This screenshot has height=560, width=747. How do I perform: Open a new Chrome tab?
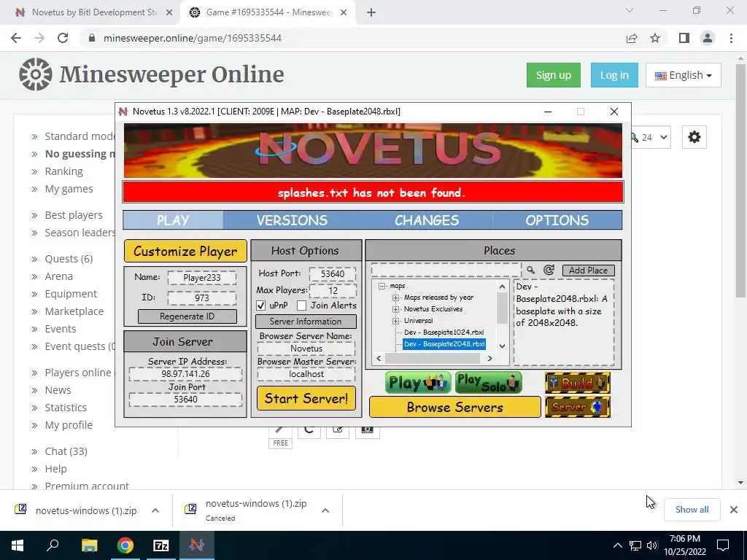coord(371,13)
